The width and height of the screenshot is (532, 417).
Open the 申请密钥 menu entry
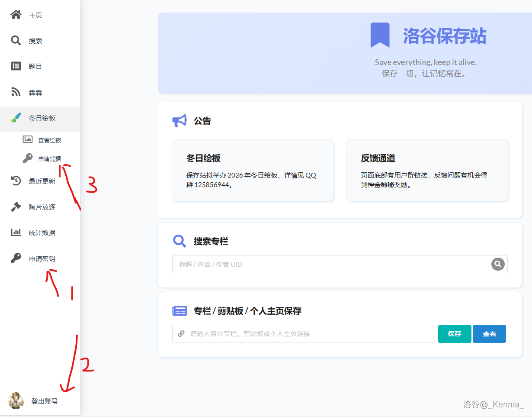coord(42,259)
